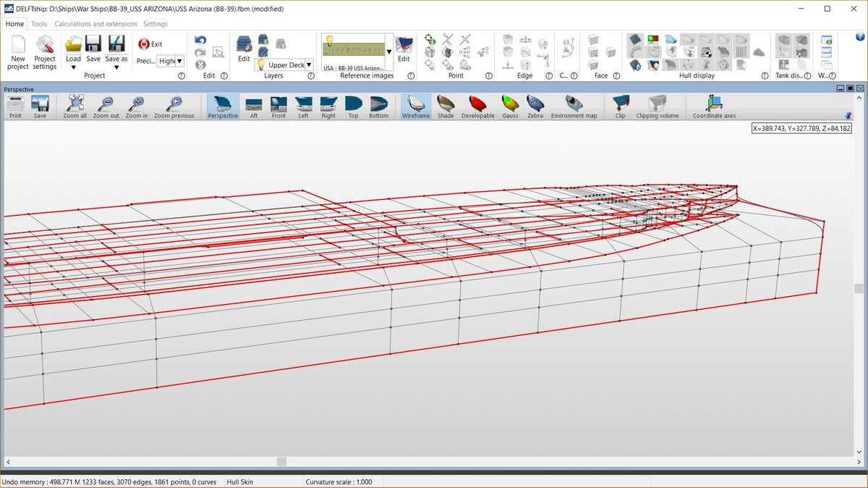Click the Zoom all icon
Screen dimensions: 868x488
(75, 106)
